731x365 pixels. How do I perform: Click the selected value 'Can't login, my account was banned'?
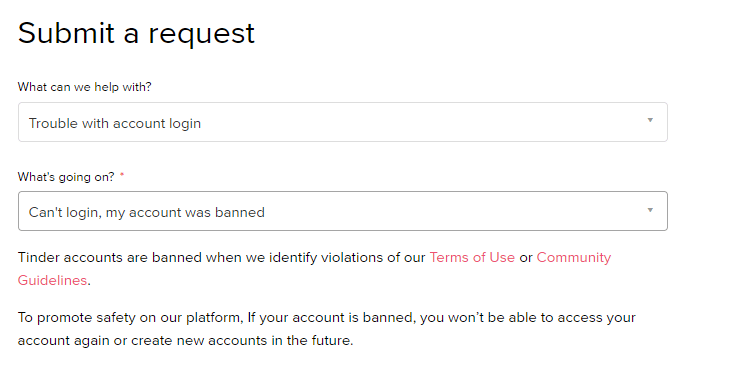click(x=146, y=213)
